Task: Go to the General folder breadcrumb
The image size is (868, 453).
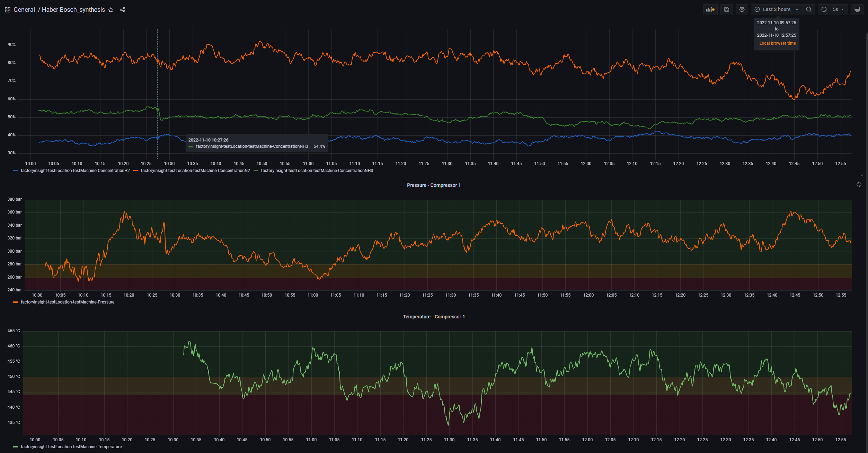Action: point(24,10)
